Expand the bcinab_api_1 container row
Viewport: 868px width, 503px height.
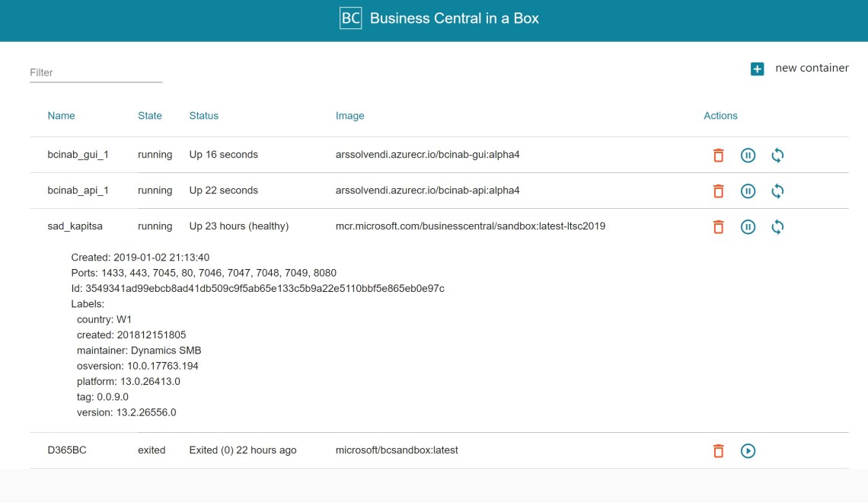point(78,191)
